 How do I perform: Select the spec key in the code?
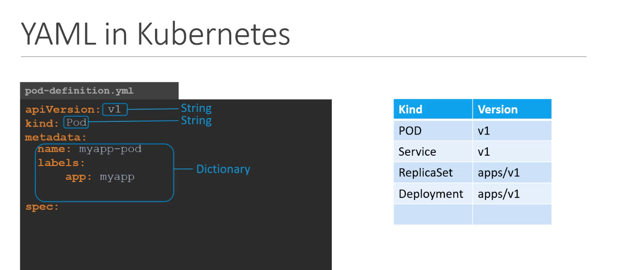pos(42,206)
